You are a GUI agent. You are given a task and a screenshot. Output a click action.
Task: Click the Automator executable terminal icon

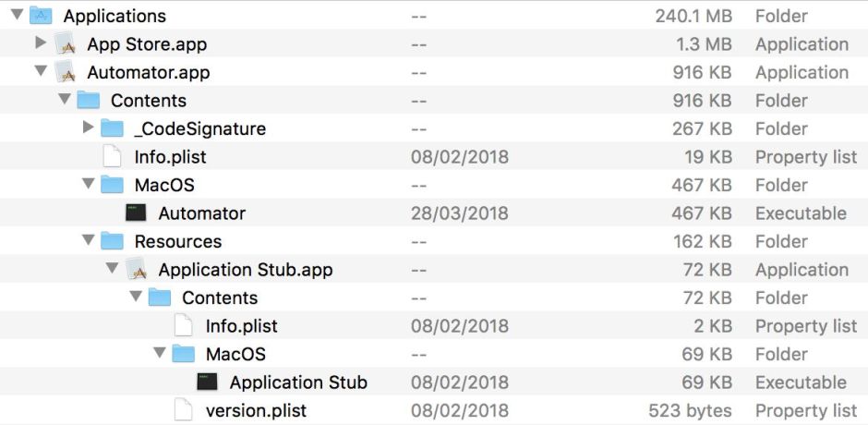(136, 213)
